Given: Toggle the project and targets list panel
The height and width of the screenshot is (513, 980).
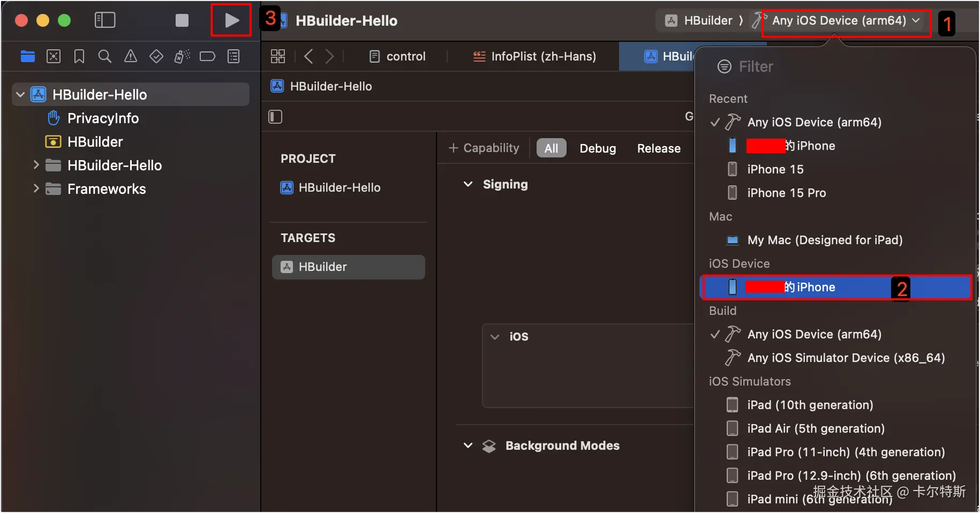Looking at the screenshot, I should (x=275, y=117).
